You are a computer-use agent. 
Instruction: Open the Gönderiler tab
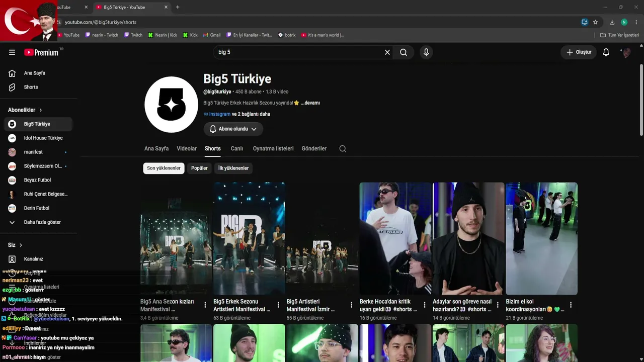click(x=314, y=149)
